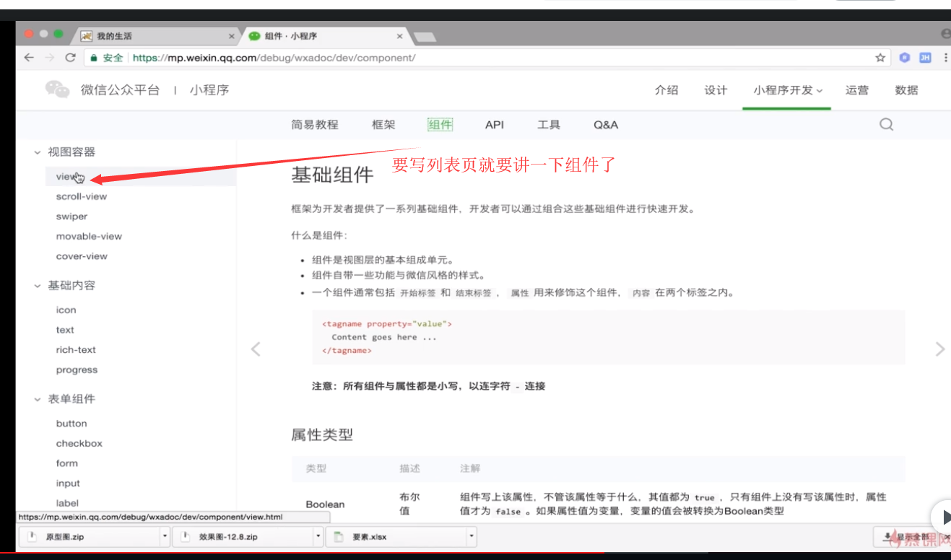Open the swiper component link
Screen dimensions: 951x560
pyautogui.click(x=71, y=216)
